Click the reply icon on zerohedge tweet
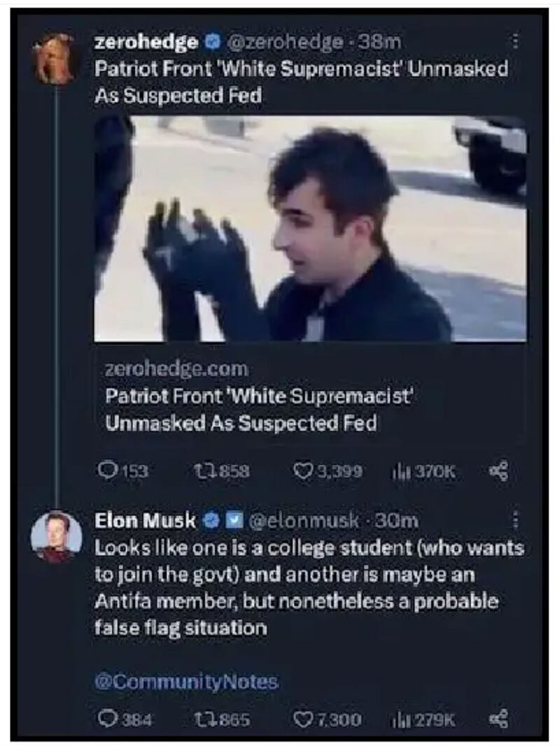 [x=105, y=471]
